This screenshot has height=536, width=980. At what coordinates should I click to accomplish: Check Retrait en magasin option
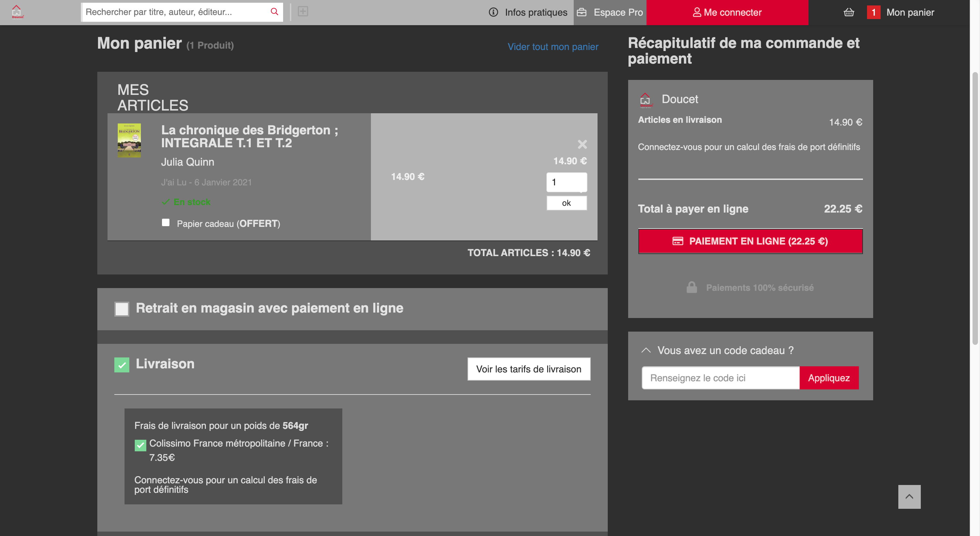122,309
